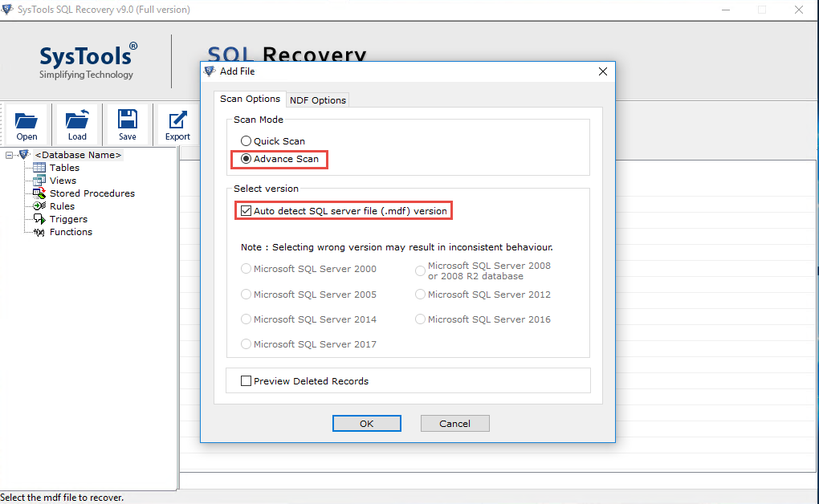Select the Rules tree item
This screenshot has width=819, height=504.
pos(62,206)
